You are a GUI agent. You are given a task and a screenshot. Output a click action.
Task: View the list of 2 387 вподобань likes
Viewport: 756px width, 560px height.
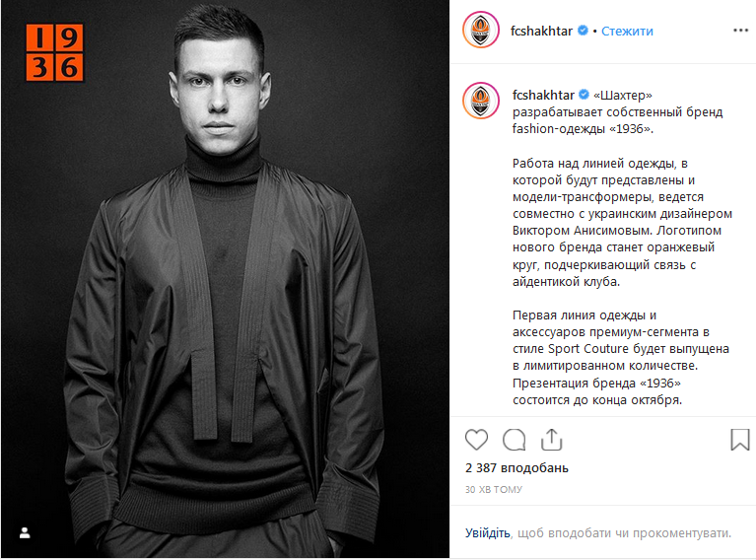coord(516,468)
